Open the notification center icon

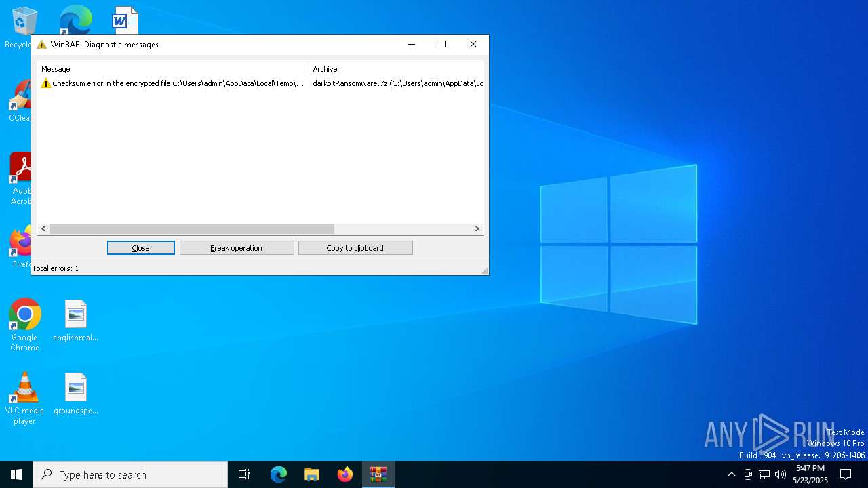(846, 474)
